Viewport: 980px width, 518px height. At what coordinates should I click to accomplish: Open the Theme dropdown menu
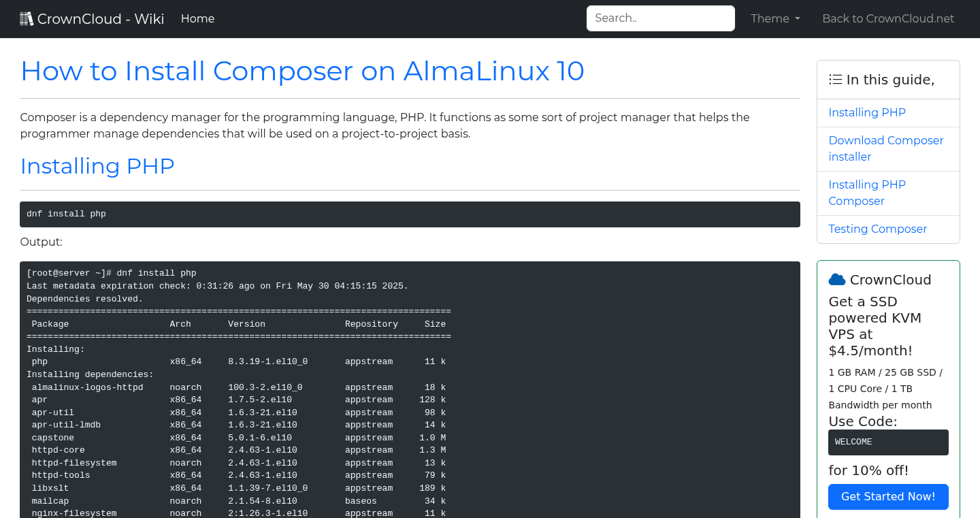(775, 18)
